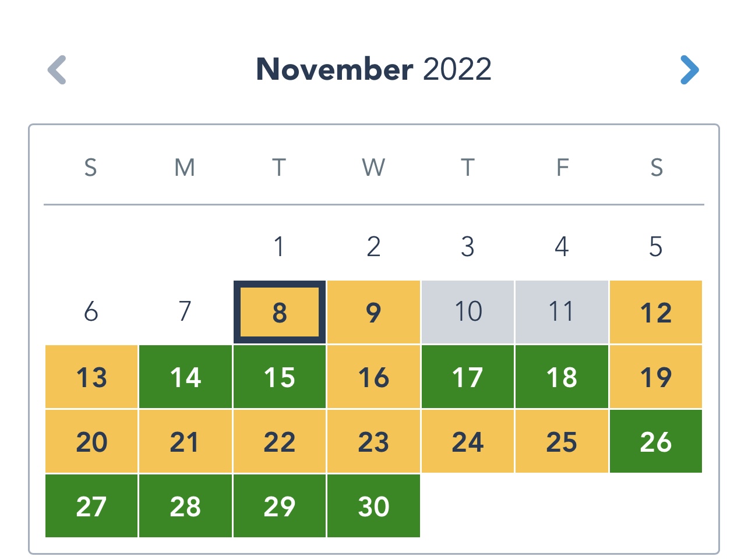Screen dimensions: 748x560
Task: Select November 15 on the calendar
Action: (280, 377)
